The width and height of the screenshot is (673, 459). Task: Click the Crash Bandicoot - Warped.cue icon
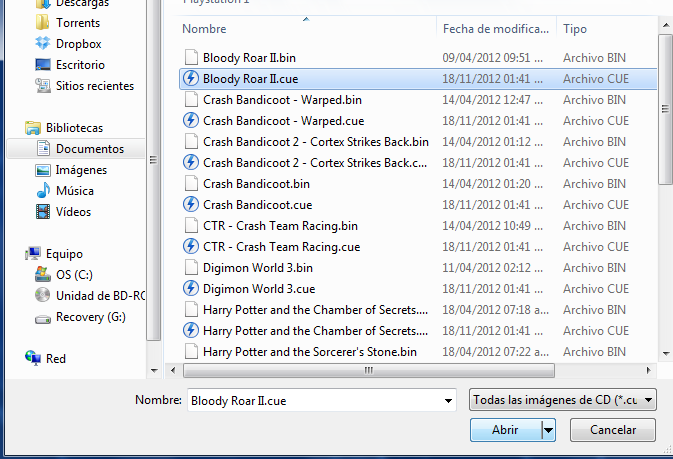[x=191, y=121]
